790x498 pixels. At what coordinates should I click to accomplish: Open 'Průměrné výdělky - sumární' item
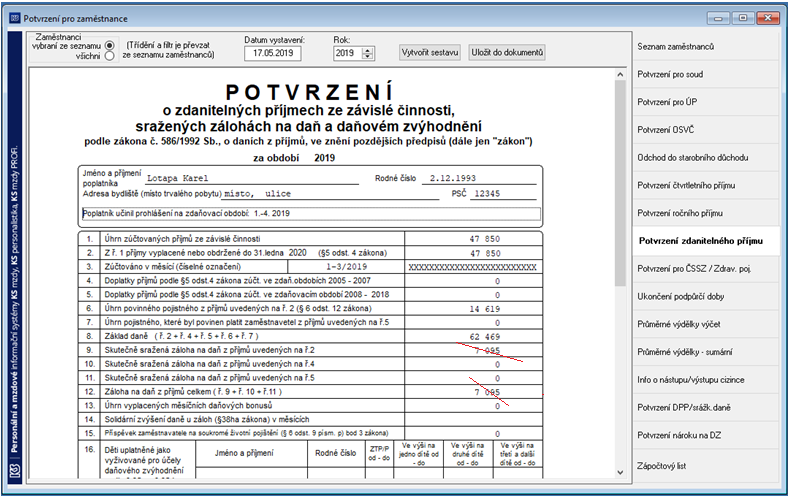click(x=706, y=352)
